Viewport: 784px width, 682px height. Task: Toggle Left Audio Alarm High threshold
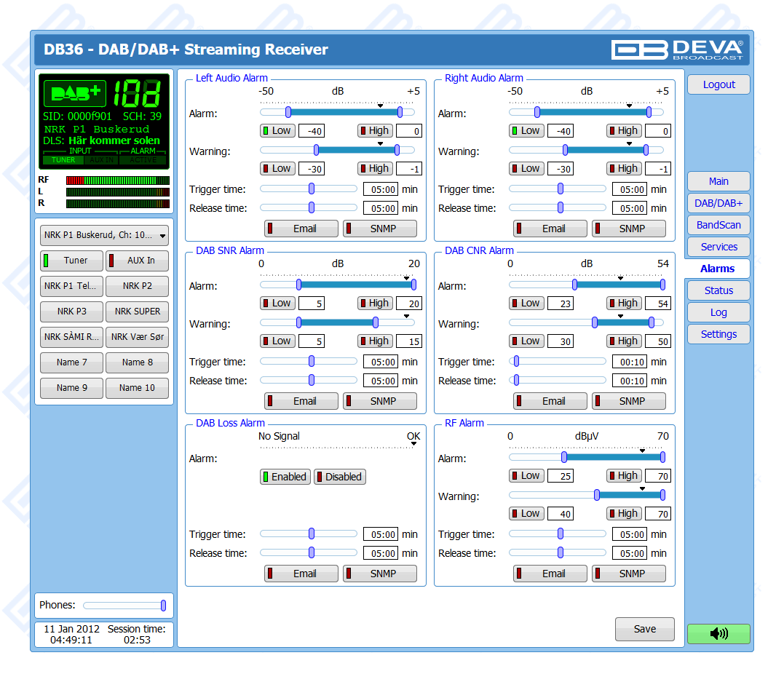point(375,131)
